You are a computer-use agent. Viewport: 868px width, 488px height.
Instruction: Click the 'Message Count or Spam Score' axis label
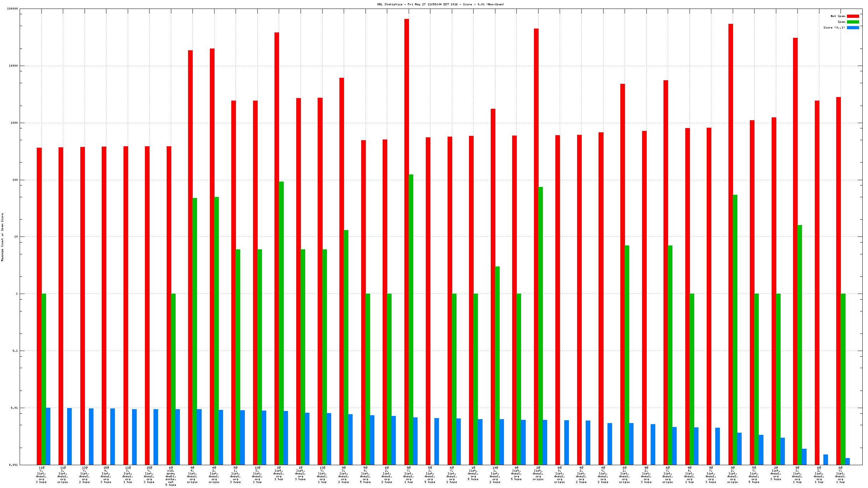2,237
